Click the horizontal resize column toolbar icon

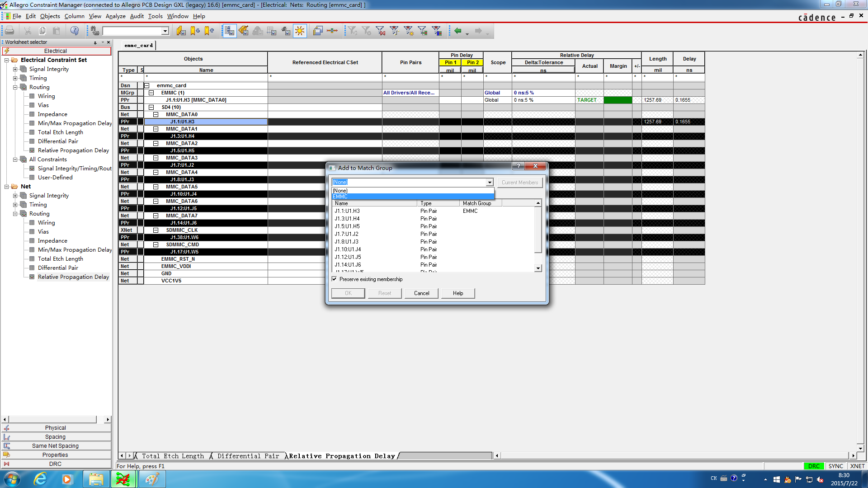coord(332,31)
